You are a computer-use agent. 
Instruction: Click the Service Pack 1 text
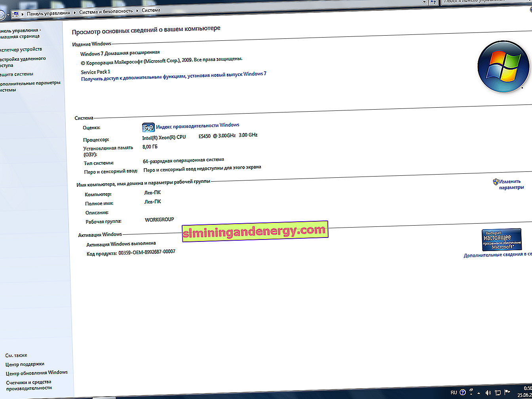tap(96, 72)
